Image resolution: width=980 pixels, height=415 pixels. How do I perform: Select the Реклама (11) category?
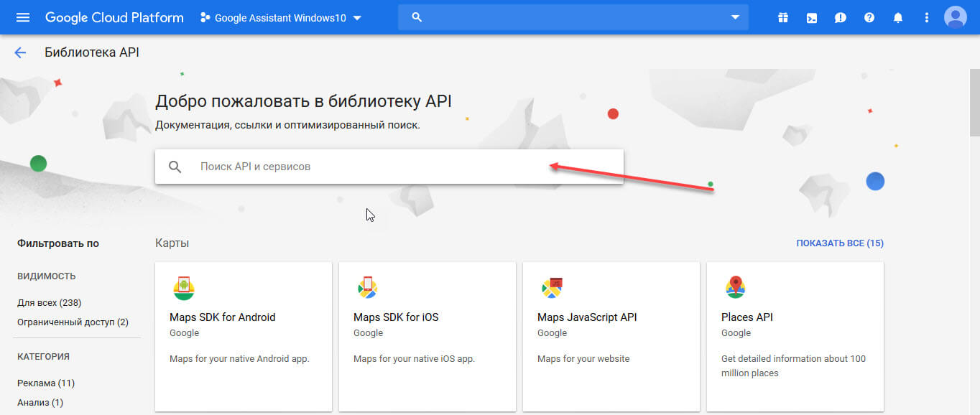[46, 383]
